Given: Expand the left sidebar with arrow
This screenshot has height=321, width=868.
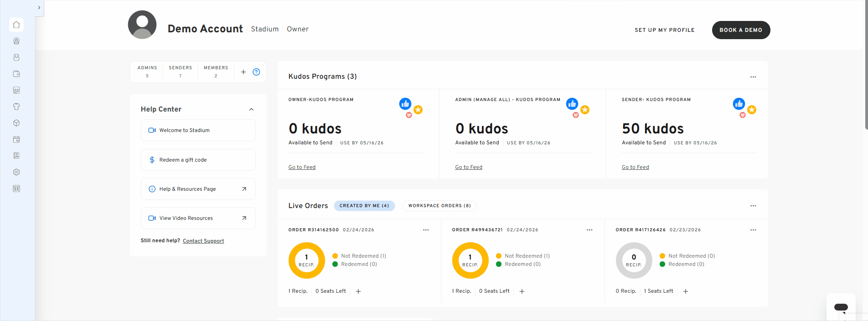Looking at the screenshot, I should pos(39,8).
